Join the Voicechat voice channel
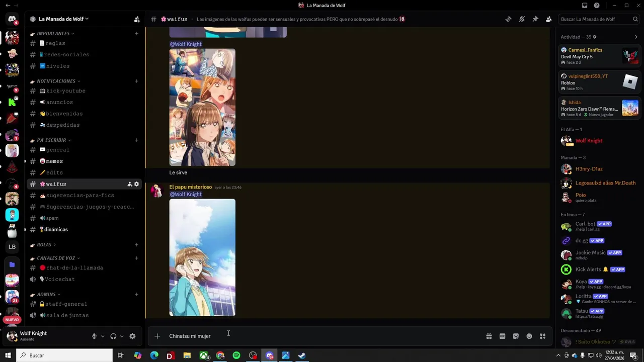644x362 pixels. pos(85,279)
